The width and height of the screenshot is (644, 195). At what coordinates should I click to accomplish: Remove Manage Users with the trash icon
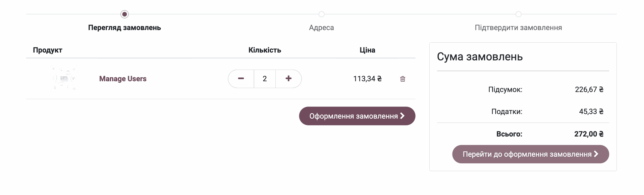click(402, 79)
